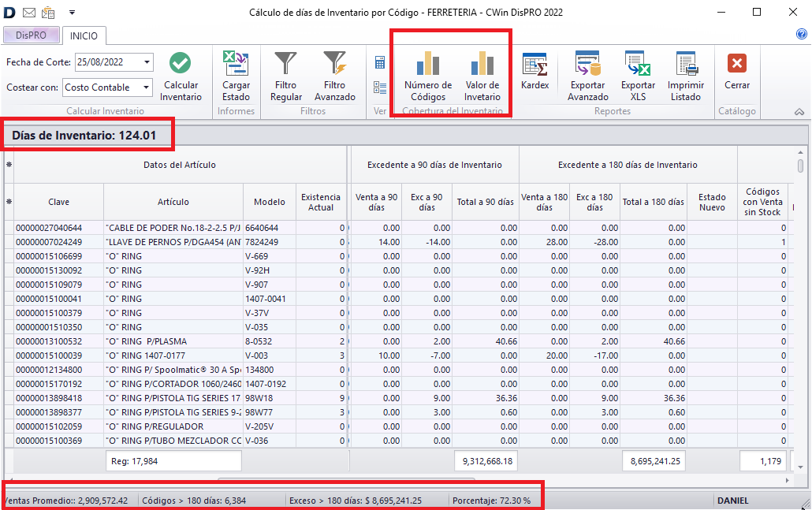The image size is (812, 510).
Task: Collapse the ribbon with the chevron
Action: (x=800, y=111)
